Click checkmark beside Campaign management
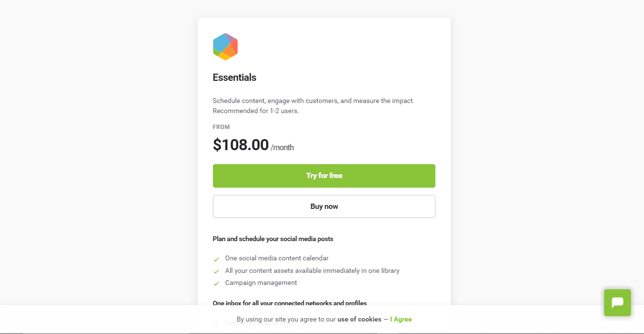This screenshot has width=644, height=334. click(216, 283)
